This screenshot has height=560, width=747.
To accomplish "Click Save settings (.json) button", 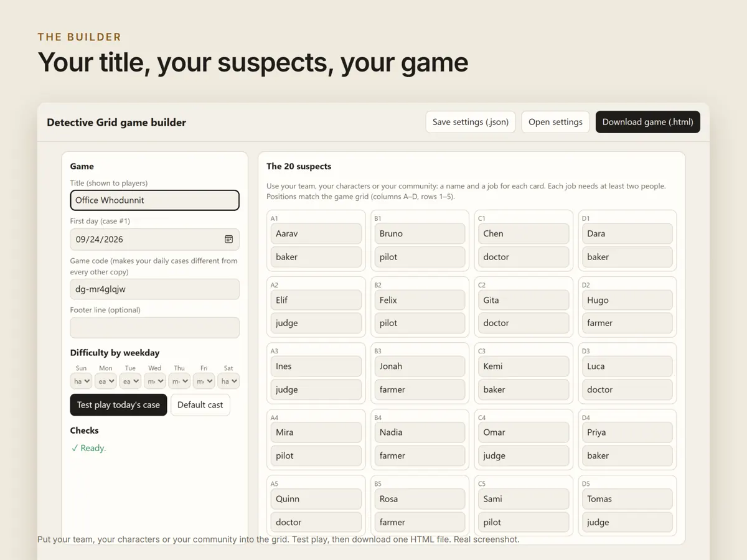I will tap(471, 122).
